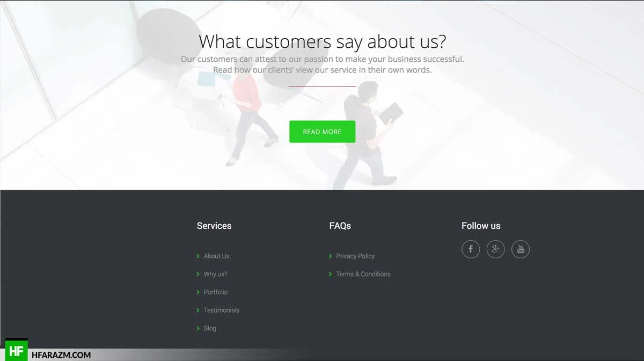This screenshot has height=361, width=644.
Task: Visit the Testimonials footer link
Action: pos(222,310)
